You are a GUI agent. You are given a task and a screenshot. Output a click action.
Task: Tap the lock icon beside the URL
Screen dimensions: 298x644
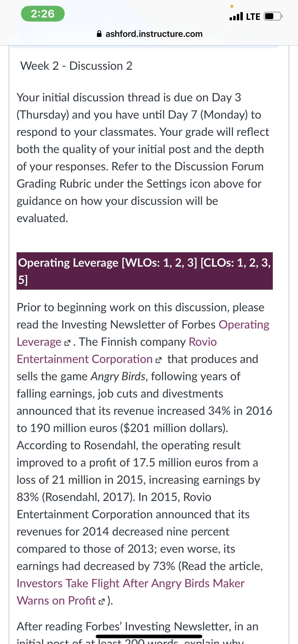(99, 34)
